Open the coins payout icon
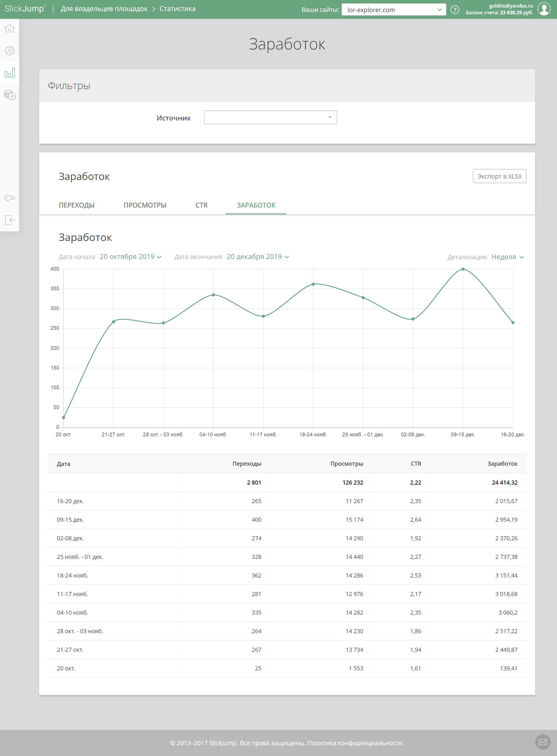The height and width of the screenshot is (756, 557). [x=10, y=95]
